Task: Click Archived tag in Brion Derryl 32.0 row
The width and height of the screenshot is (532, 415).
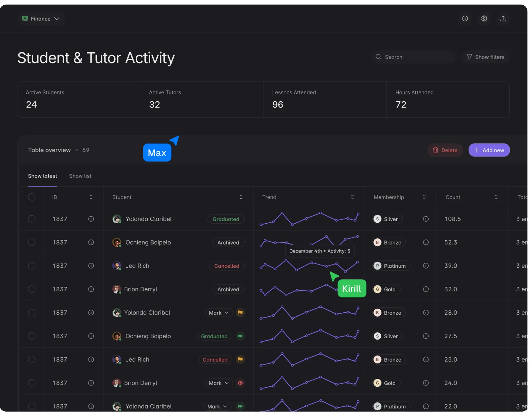Action: coord(228,289)
